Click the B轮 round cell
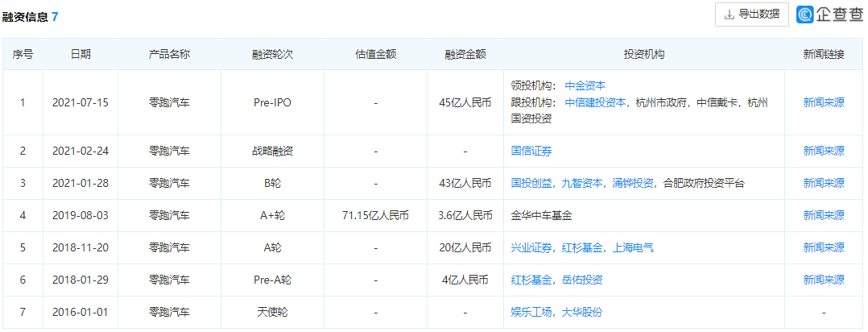The image size is (868, 332). click(x=272, y=183)
